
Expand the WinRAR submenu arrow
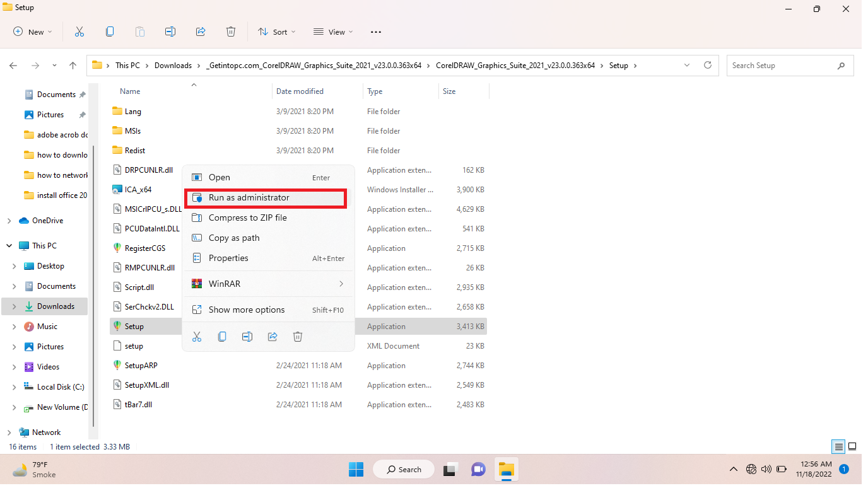[x=341, y=284]
